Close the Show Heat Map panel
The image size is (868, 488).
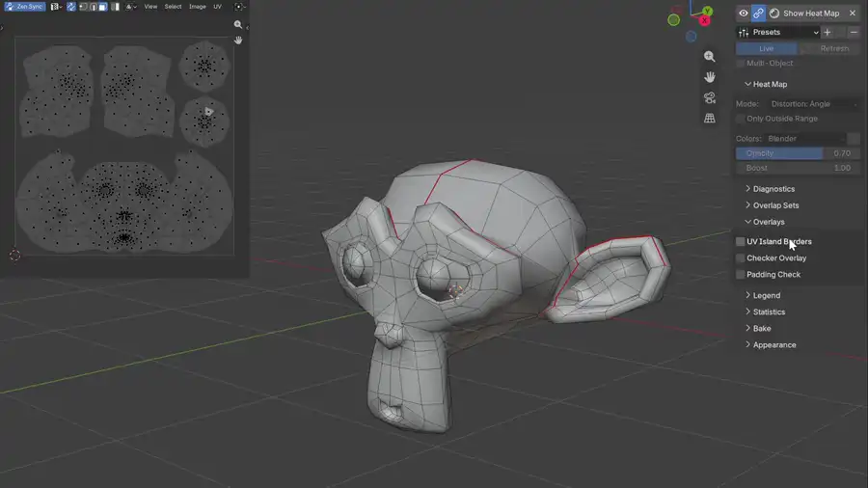[x=853, y=14]
